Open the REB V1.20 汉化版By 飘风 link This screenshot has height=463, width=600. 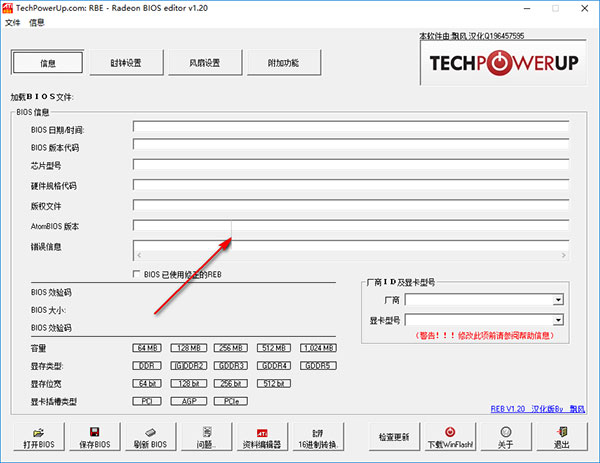click(x=538, y=409)
